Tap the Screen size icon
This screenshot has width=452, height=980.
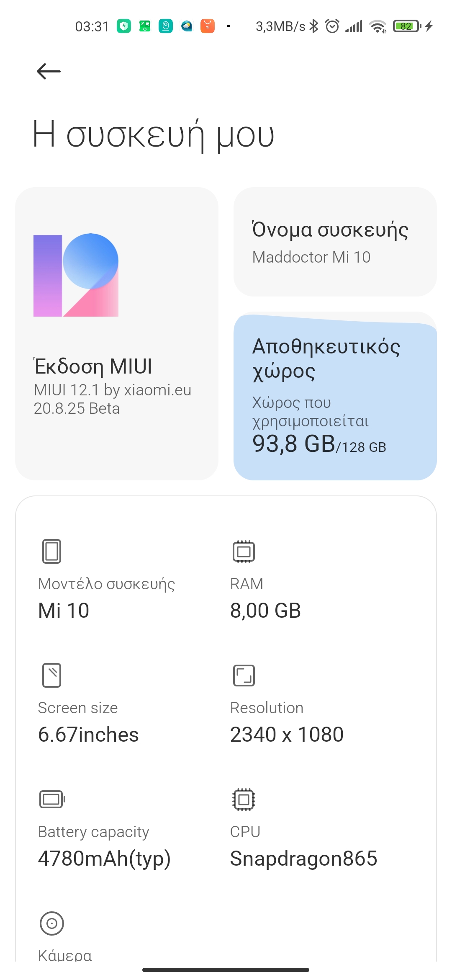click(x=51, y=675)
